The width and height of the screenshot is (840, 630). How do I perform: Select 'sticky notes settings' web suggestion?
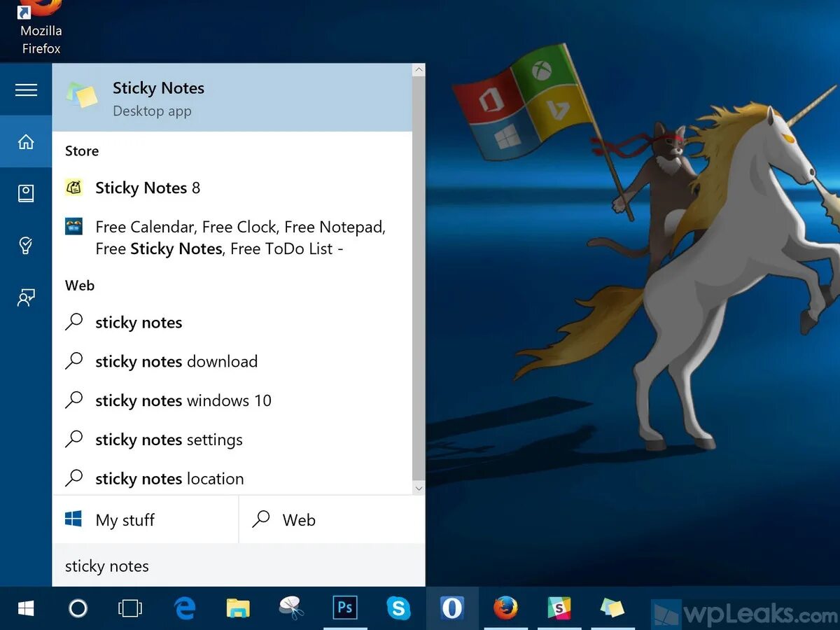(232, 440)
